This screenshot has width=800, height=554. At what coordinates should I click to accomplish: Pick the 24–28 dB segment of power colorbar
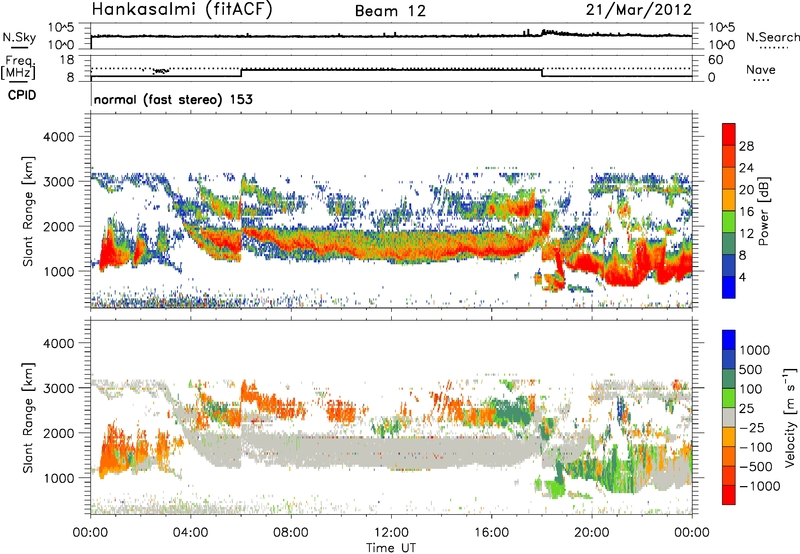(x=729, y=158)
